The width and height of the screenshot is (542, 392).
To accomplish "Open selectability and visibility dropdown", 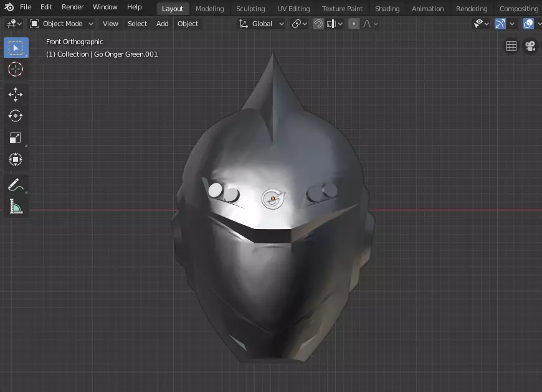I will [x=481, y=24].
